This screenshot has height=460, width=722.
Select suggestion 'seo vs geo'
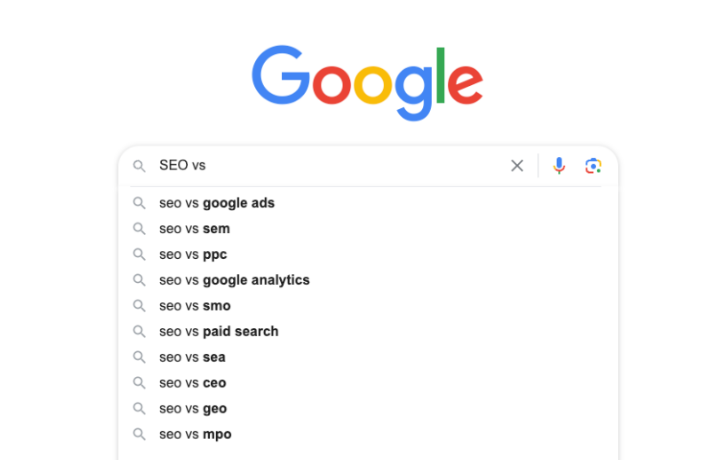click(x=193, y=408)
